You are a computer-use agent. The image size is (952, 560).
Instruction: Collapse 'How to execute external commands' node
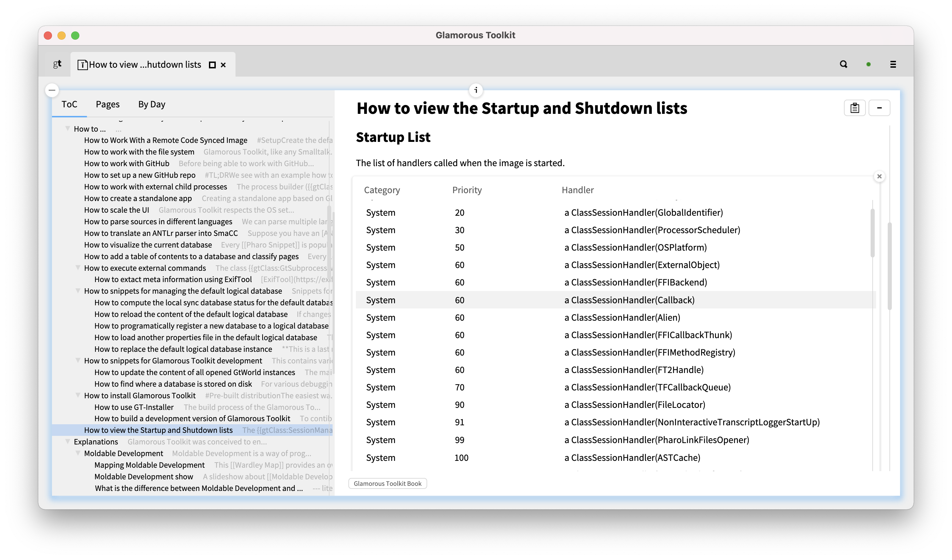pyautogui.click(x=78, y=268)
